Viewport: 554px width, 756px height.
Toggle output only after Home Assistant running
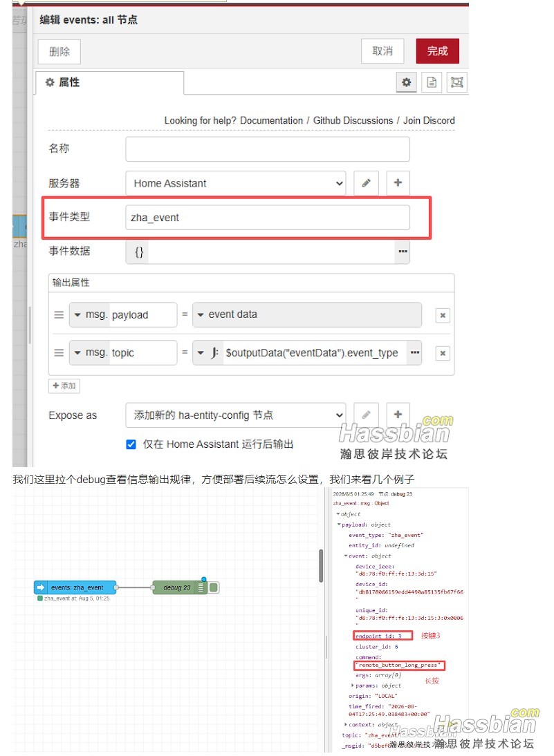[x=131, y=444]
